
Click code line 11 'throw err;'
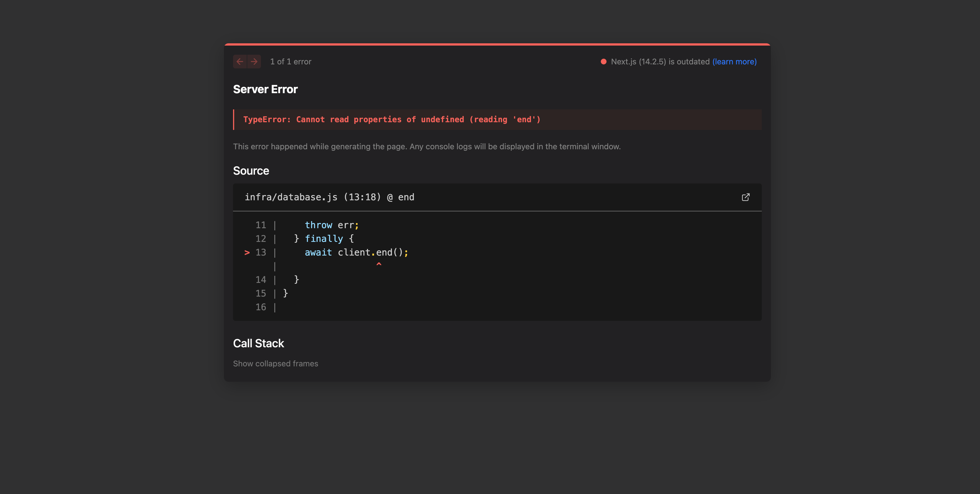coord(331,225)
